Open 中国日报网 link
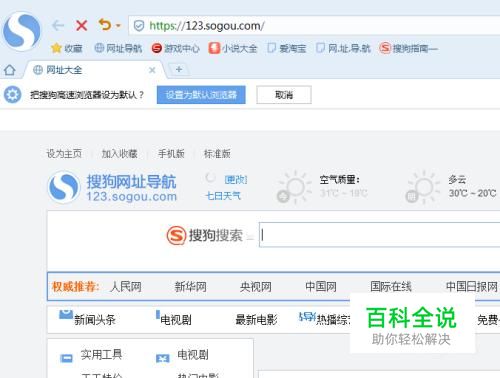Screen dimensions: 500x378 click(x=471, y=287)
